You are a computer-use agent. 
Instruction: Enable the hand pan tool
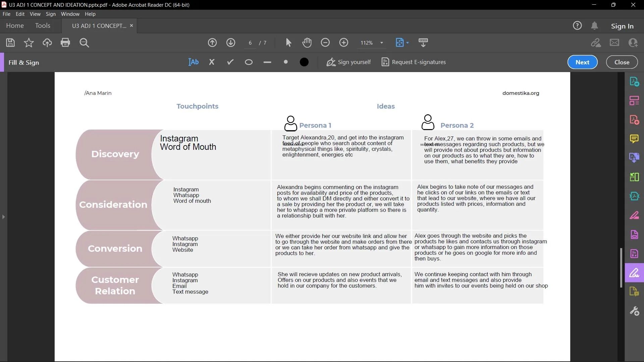tap(307, 43)
